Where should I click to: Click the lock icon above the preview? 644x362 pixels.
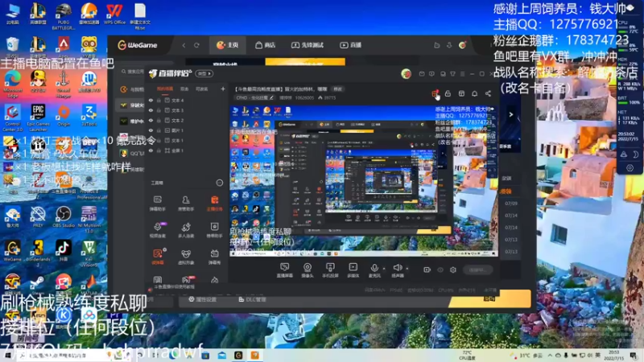click(x=448, y=93)
